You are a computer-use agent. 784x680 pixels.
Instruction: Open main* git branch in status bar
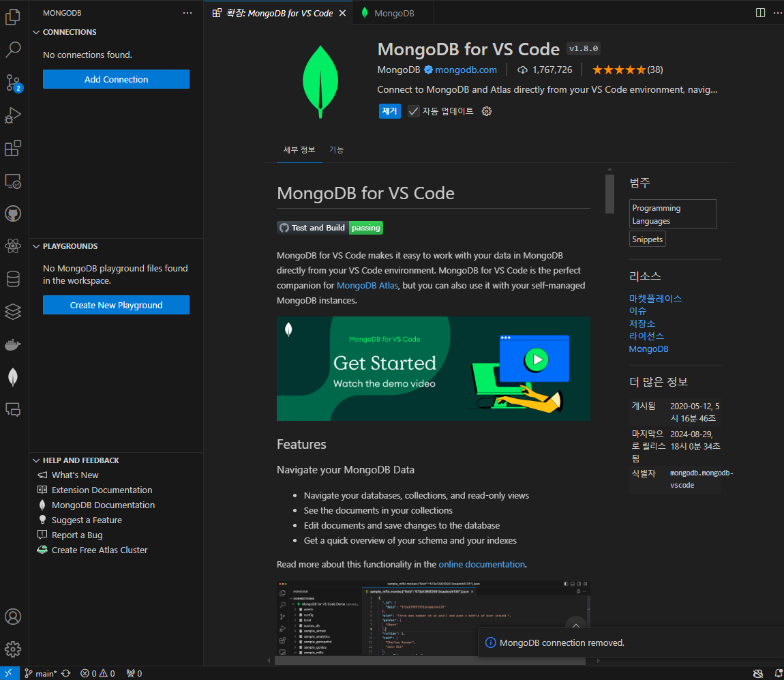pyautogui.click(x=40, y=673)
